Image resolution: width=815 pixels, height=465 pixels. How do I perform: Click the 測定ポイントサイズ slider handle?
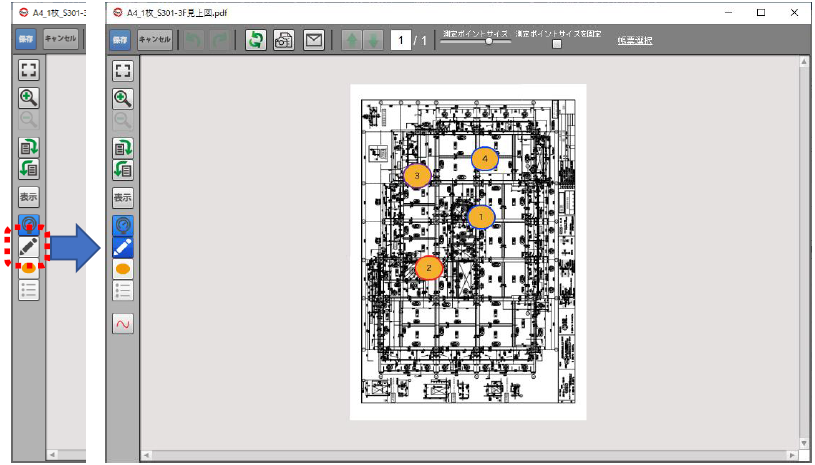488,42
